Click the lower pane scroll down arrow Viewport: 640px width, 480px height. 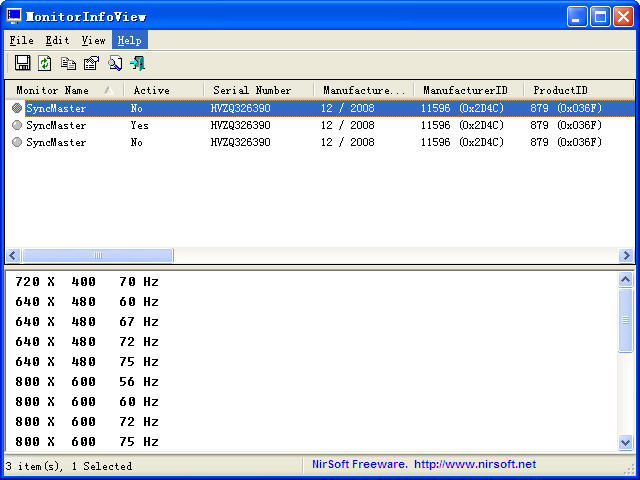point(626,442)
